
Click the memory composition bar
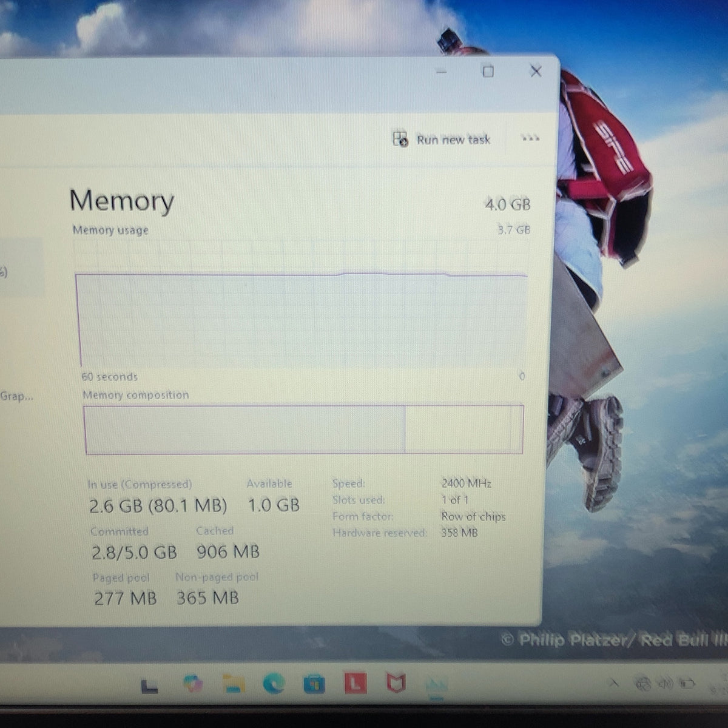(303, 430)
